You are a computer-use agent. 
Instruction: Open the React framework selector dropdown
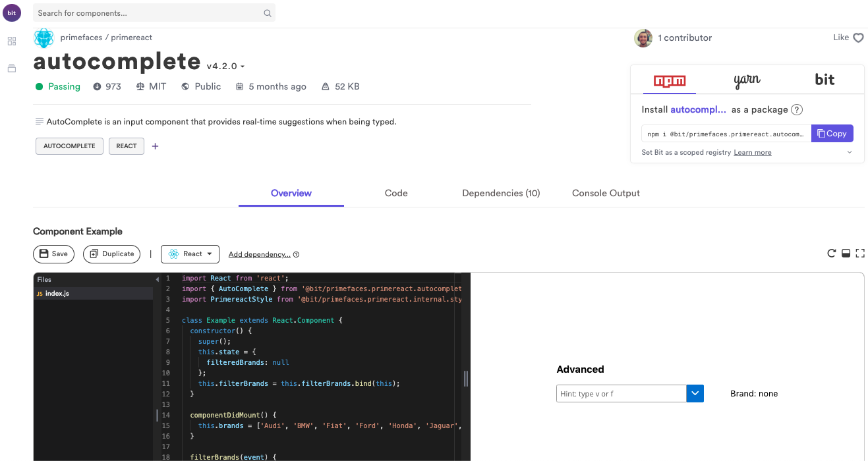pos(190,254)
